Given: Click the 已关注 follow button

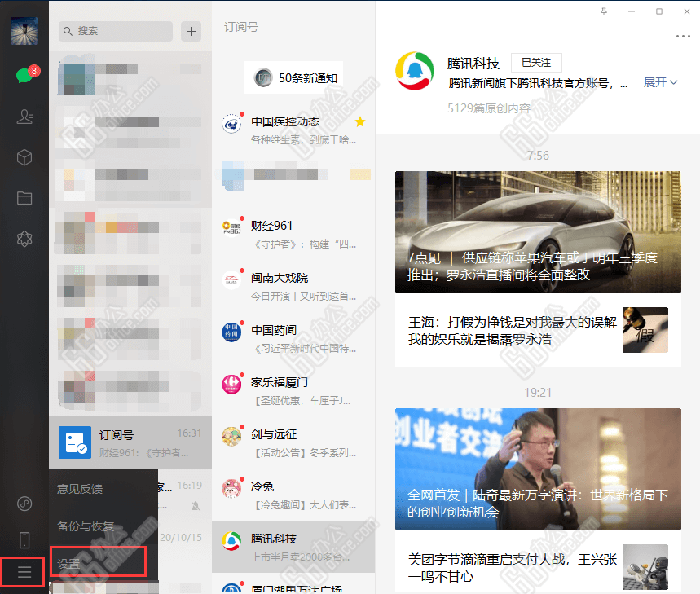Looking at the screenshot, I should pyautogui.click(x=536, y=63).
